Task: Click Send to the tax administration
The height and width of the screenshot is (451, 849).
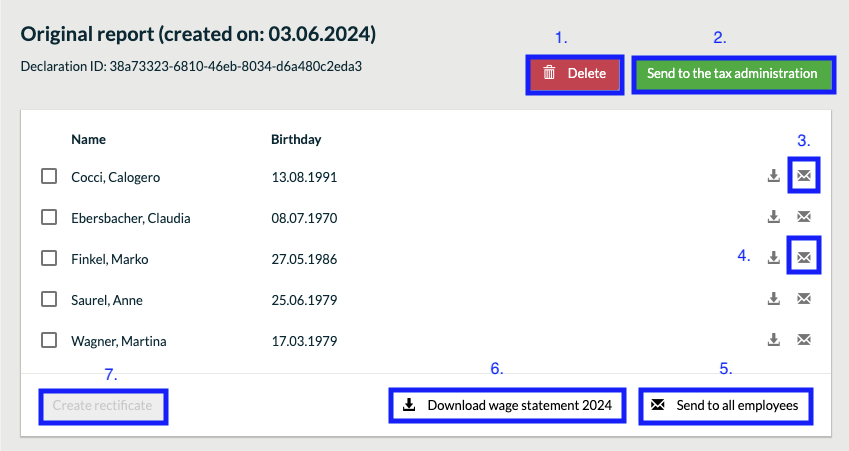Action: (x=733, y=74)
